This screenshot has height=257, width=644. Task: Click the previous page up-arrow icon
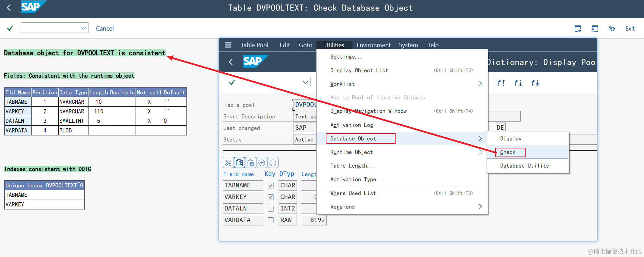click(x=501, y=83)
